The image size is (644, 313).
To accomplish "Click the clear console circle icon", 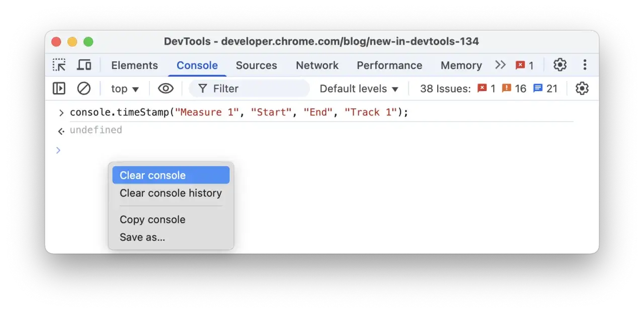I will [x=84, y=89].
